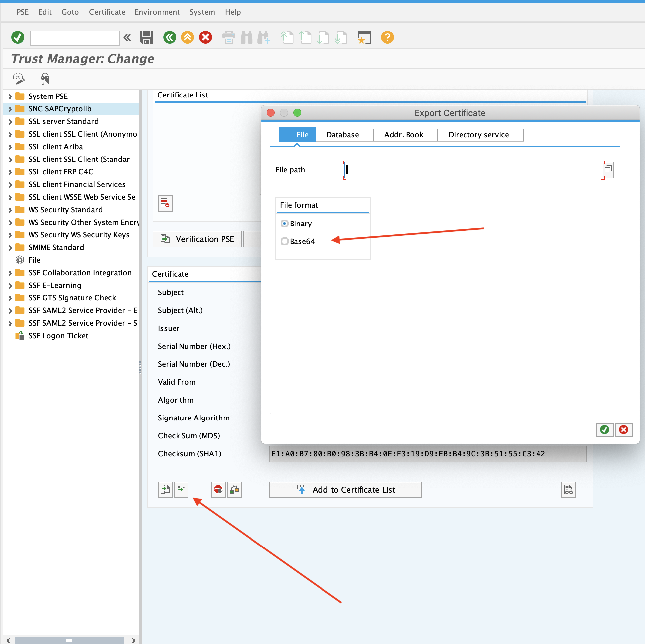This screenshot has height=644, width=645.
Task: Click the Remove certificate from list icon
Action: (x=165, y=203)
